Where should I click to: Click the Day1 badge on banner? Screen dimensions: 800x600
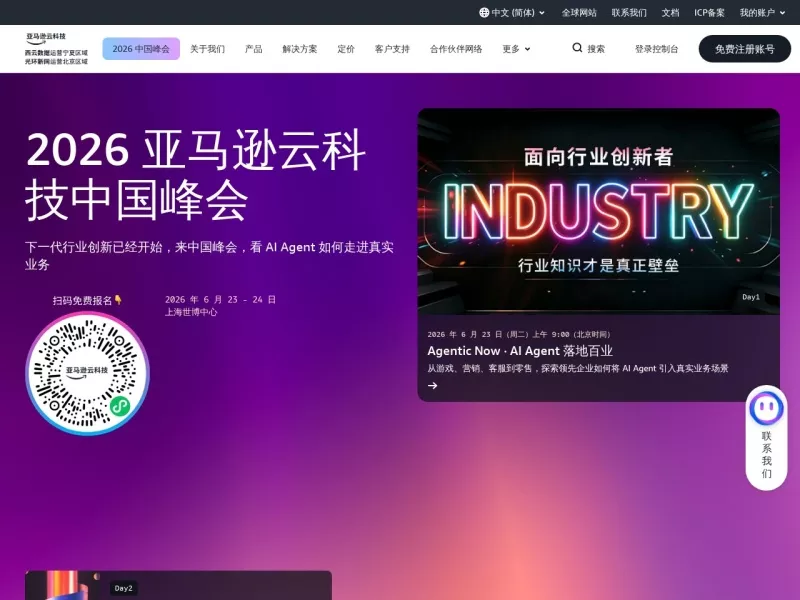(751, 297)
